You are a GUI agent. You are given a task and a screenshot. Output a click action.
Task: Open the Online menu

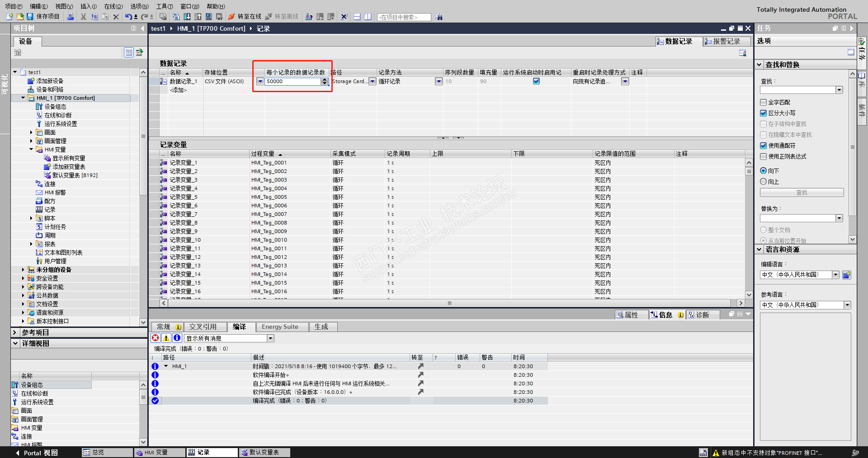[113, 6]
